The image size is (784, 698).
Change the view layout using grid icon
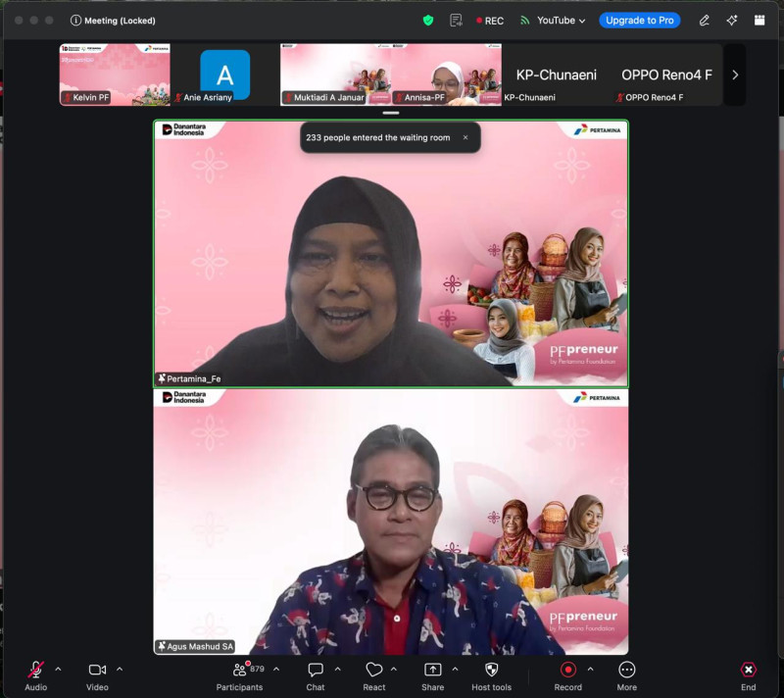[x=759, y=20]
